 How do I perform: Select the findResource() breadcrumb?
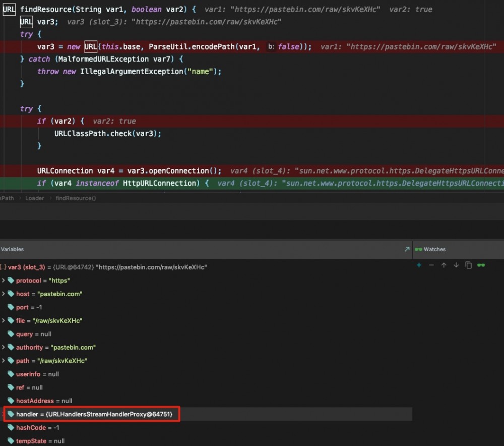pos(75,198)
